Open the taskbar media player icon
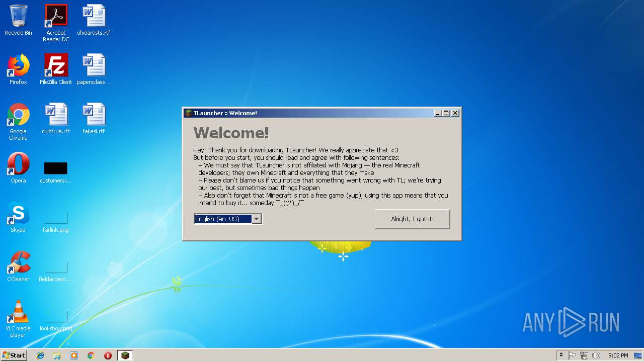 click(x=74, y=355)
